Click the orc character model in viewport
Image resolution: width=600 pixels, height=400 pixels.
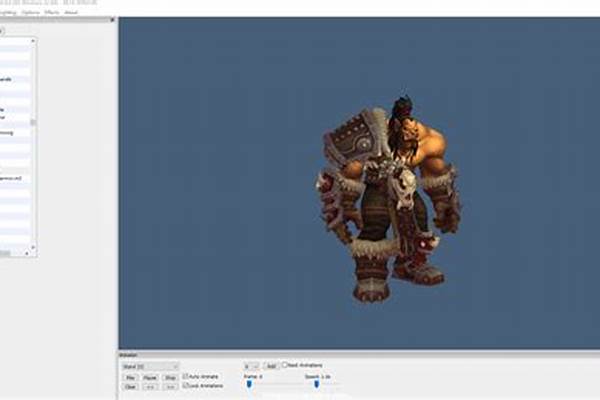pyautogui.click(x=388, y=199)
